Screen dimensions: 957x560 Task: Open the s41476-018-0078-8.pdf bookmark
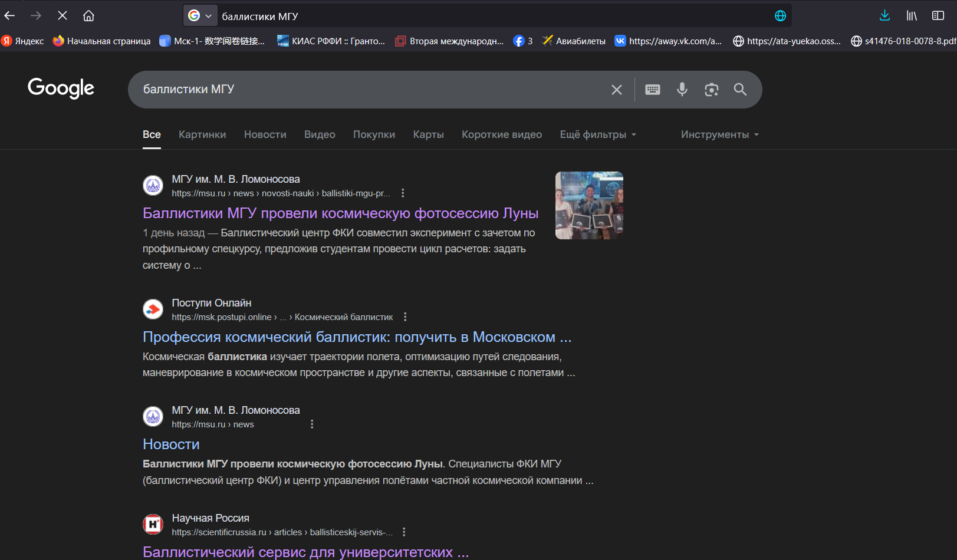(903, 41)
